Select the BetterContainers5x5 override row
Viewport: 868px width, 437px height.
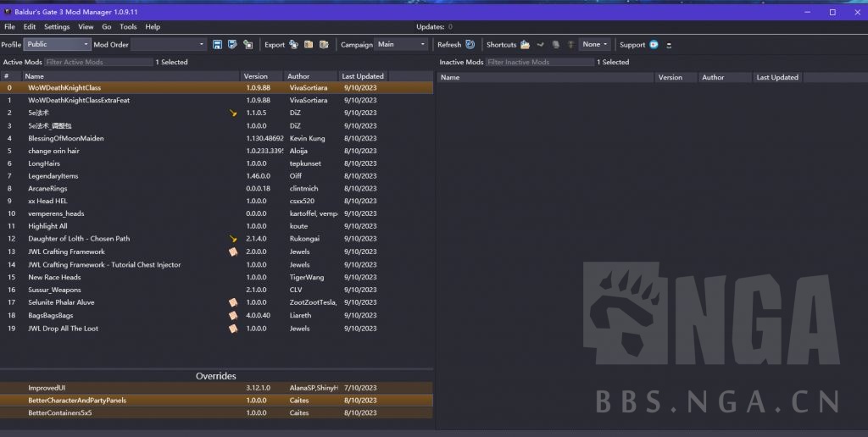click(216, 412)
